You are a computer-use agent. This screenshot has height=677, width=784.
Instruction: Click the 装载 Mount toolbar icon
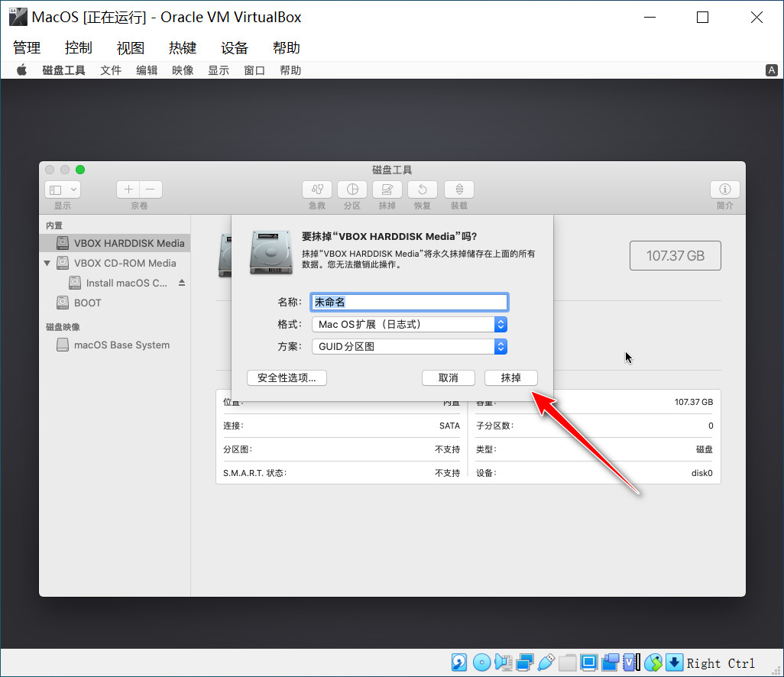(x=459, y=189)
